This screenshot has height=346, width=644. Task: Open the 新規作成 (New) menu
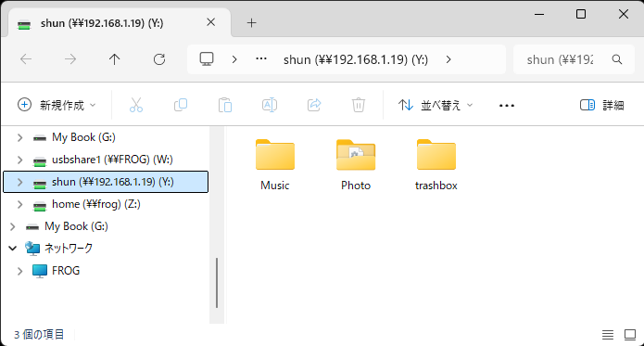click(57, 105)
